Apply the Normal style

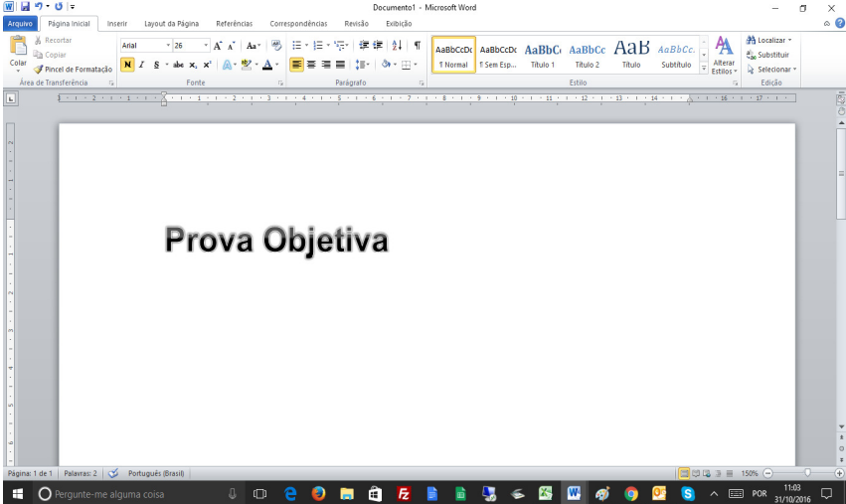[453, 55]
